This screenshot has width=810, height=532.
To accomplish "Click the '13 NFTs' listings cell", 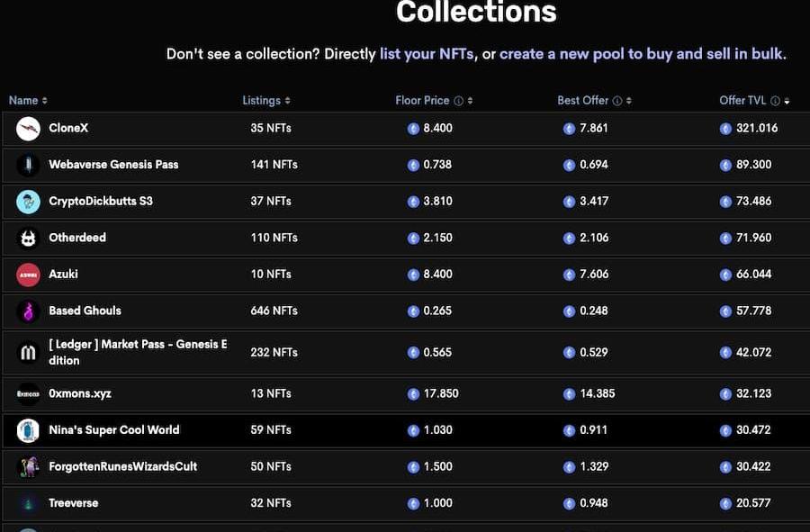I will (x=271, y=393).
